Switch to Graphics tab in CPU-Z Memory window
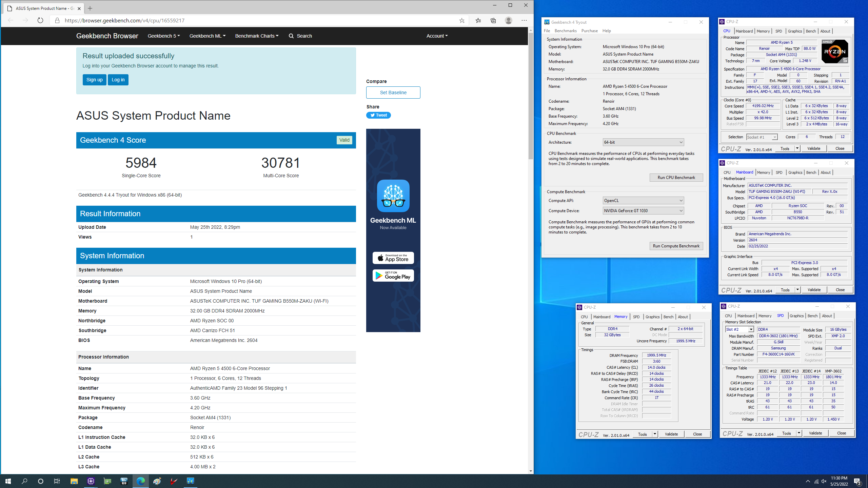868x488 pixels. (652, 317)
